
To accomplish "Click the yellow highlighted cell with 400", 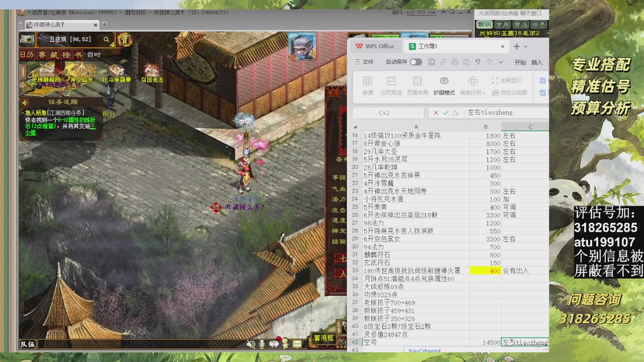I will click(485, 270).
